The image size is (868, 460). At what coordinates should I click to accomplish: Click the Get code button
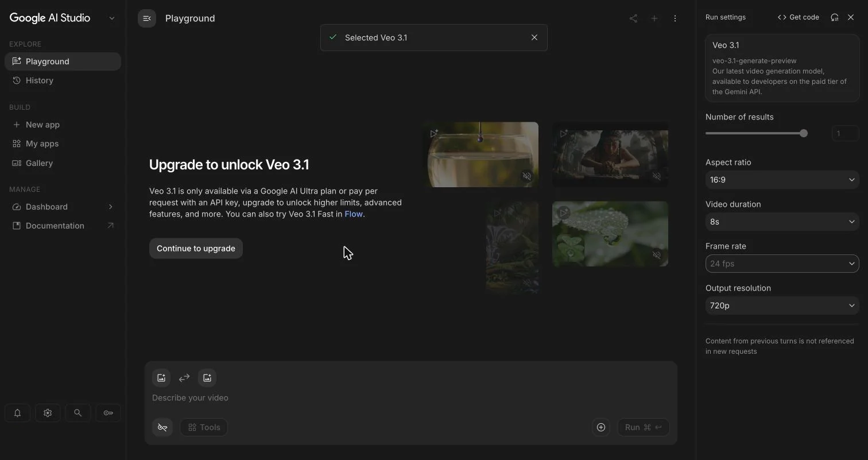(x=798, y=17)
